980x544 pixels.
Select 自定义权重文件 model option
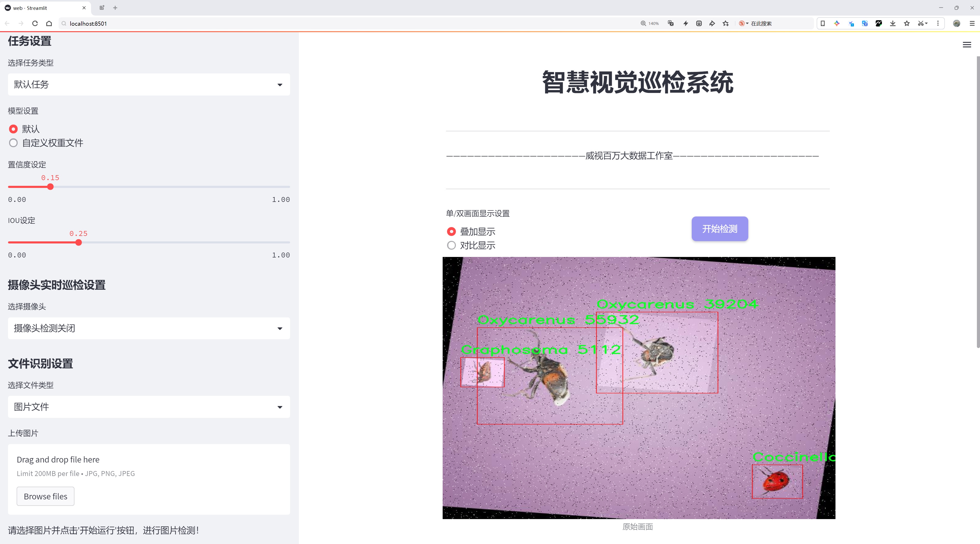point(13,143)
